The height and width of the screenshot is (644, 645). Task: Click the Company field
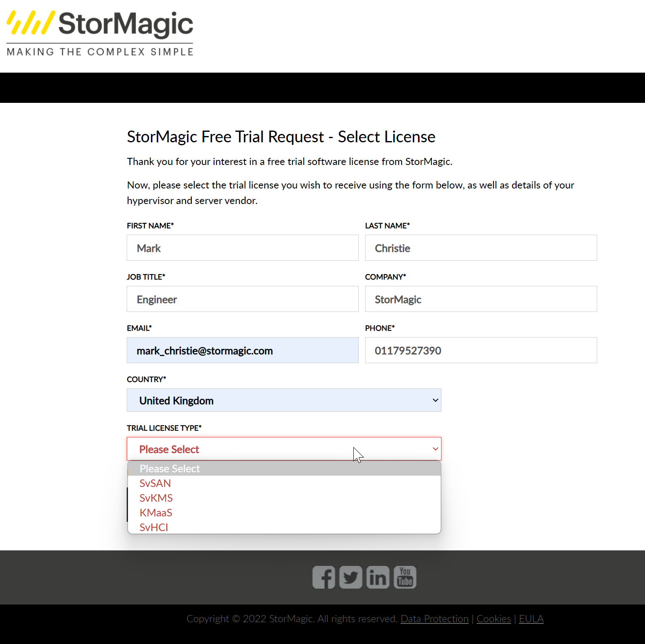pos(481,299)
